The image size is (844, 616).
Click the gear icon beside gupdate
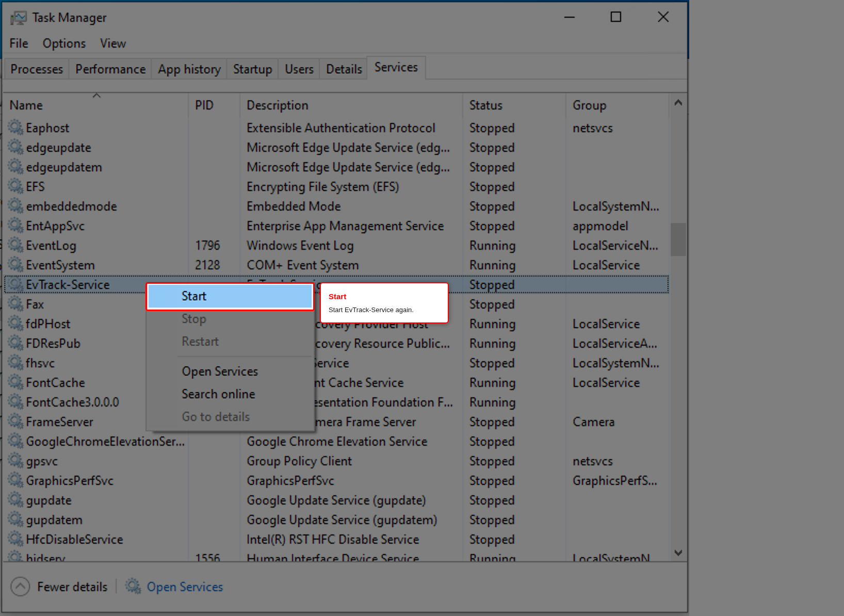coord(15,500)
